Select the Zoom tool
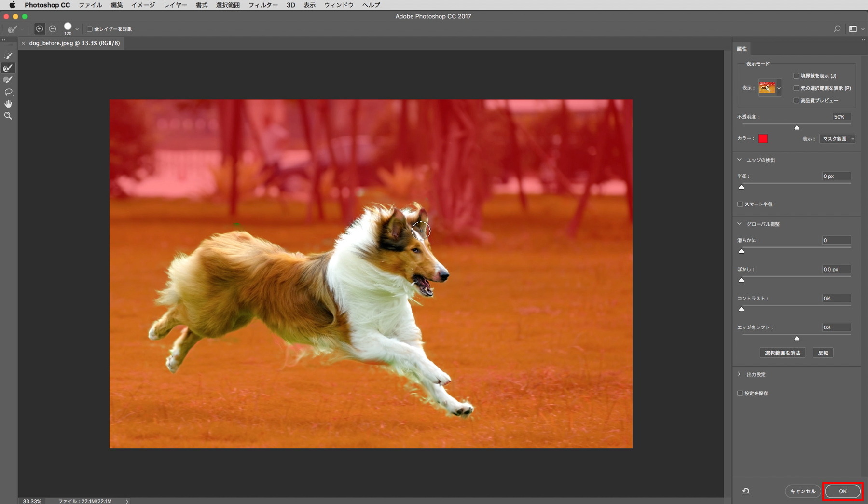The width and height of the screenshot is (868, 504). pyautogui.click(x=8, y=116)
